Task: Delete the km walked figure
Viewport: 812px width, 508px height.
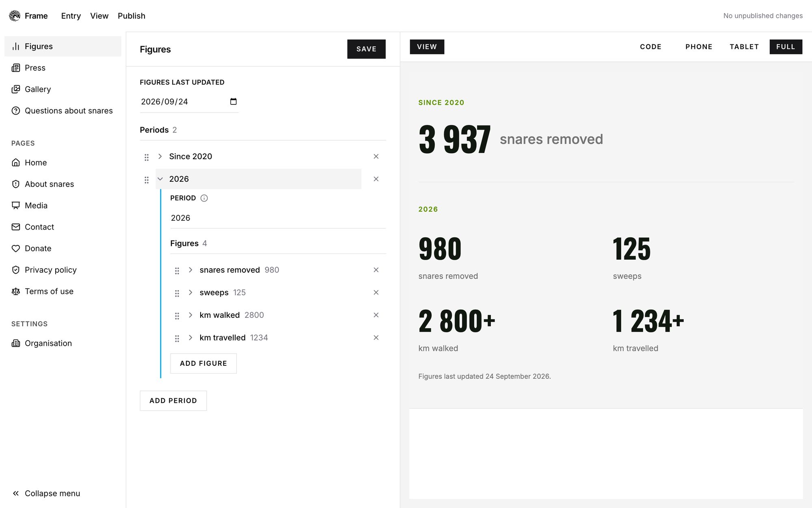Action: pos(376,315)
